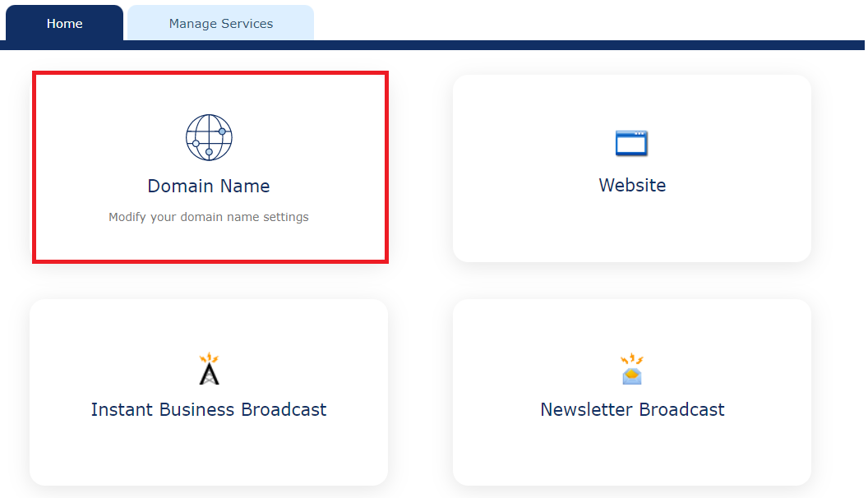Click the red-highlighted Domain Name card

click(208, 168)
